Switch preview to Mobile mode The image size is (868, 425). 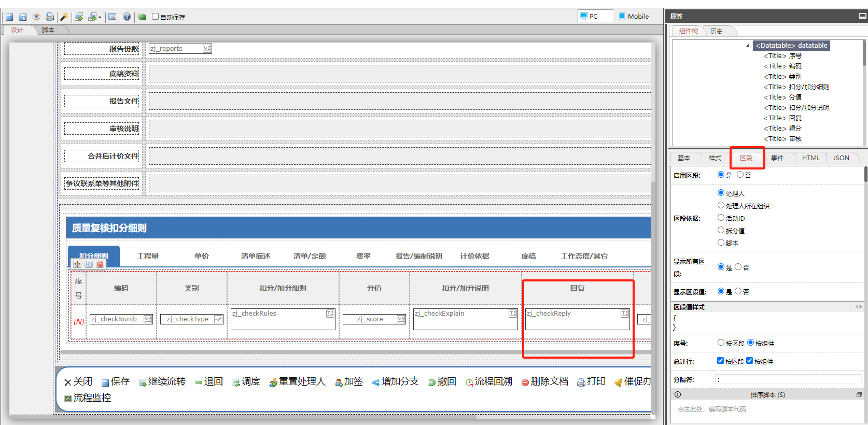(x=634, y=17)
